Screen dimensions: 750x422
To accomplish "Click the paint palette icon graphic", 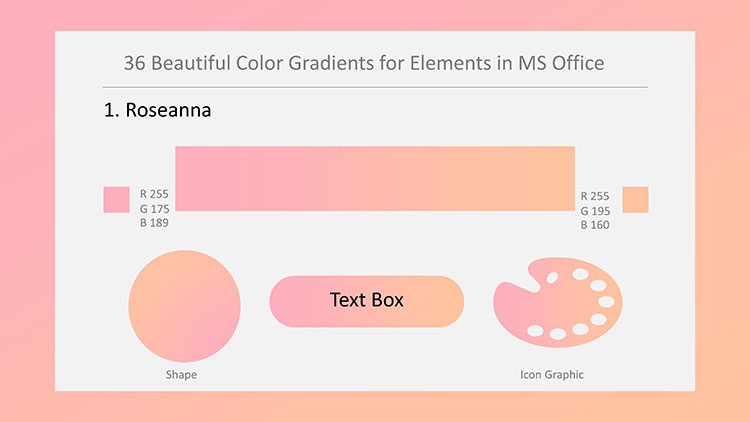I will pos(558,302).
